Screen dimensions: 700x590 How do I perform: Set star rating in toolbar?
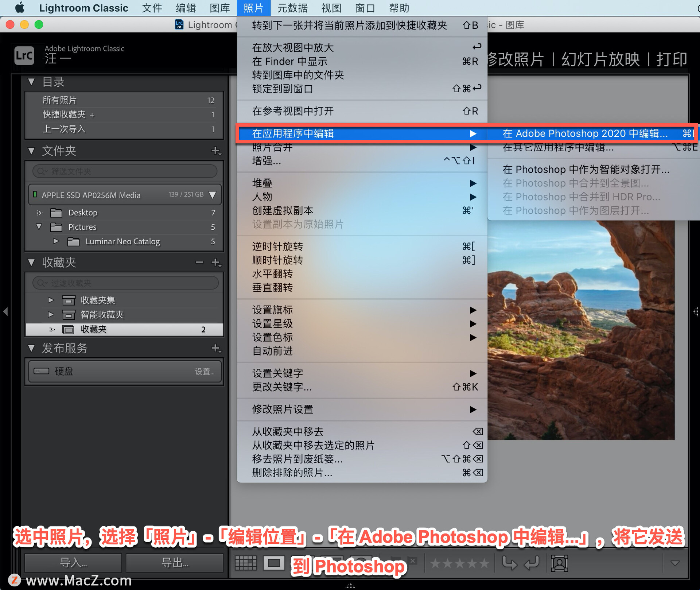pyautogui.click(x=459, y=563)
